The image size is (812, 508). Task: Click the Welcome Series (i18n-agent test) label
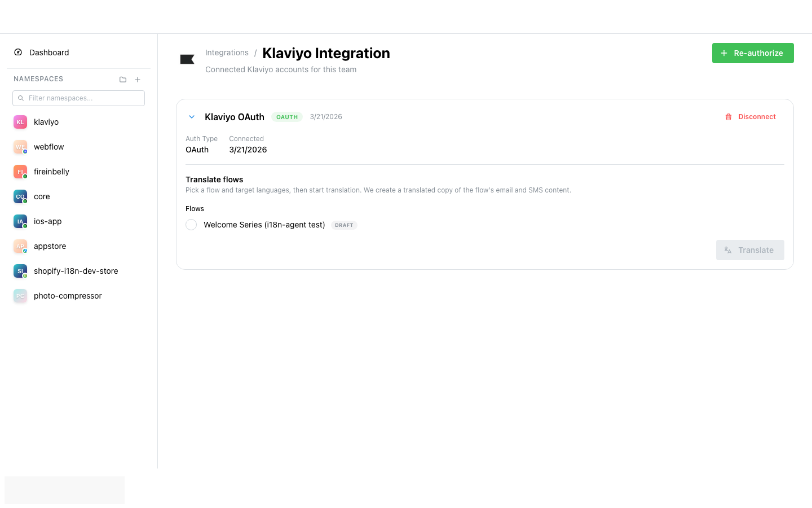coord(264,225)
